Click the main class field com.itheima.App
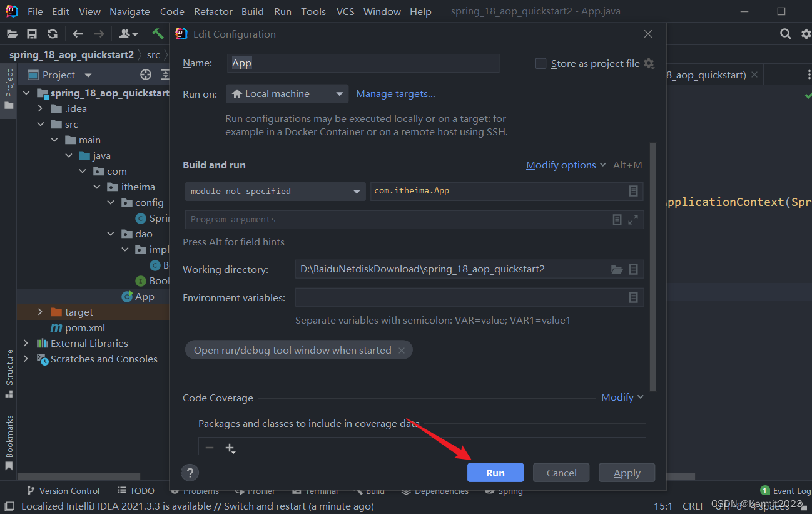Screen dimensions: 812x514 (507, 191)
